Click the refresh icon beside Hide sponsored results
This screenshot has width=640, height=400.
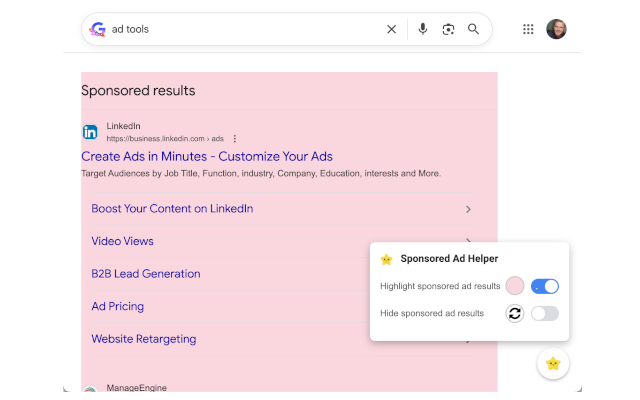tap(515, 313)
